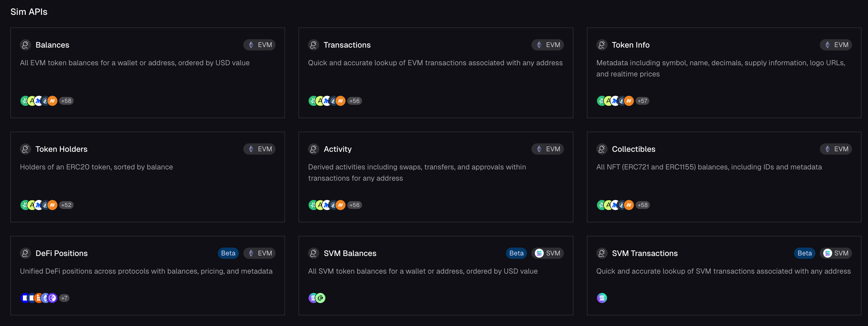Click the chain icons in SVM Balances card

click(x=317, y=298)
